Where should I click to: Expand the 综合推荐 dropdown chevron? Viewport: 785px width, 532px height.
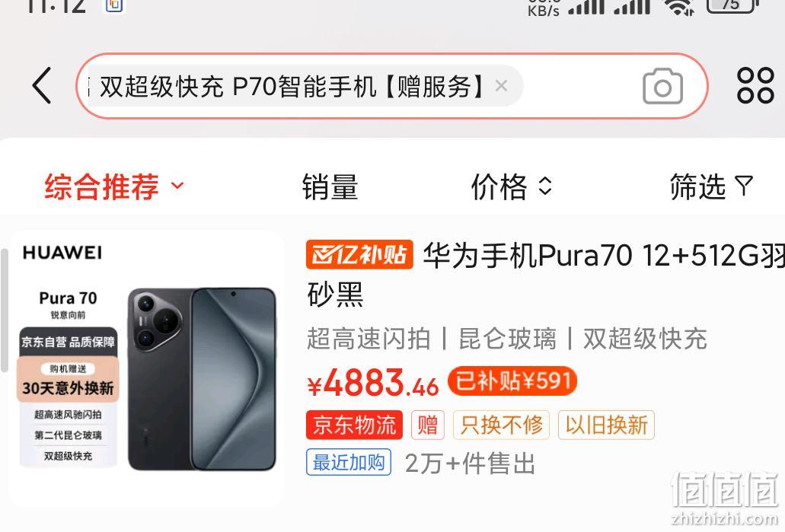(x=177, y=186)
